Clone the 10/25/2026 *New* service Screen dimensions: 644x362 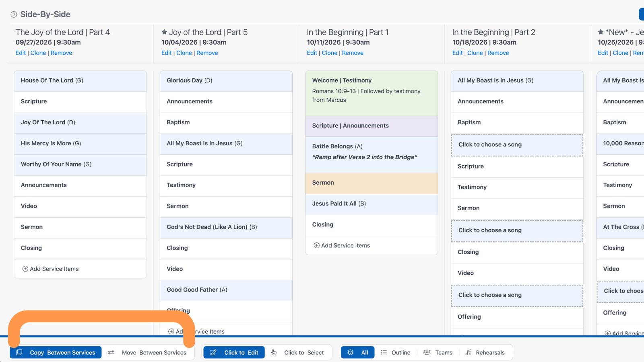pyautogui.click(x=620, y=53)
